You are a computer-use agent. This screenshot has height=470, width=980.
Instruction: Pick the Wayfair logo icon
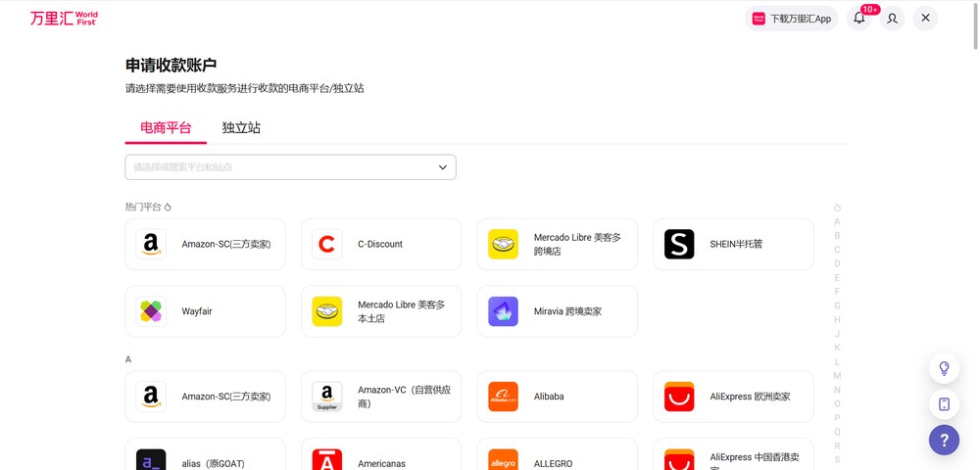click(151, 311)
